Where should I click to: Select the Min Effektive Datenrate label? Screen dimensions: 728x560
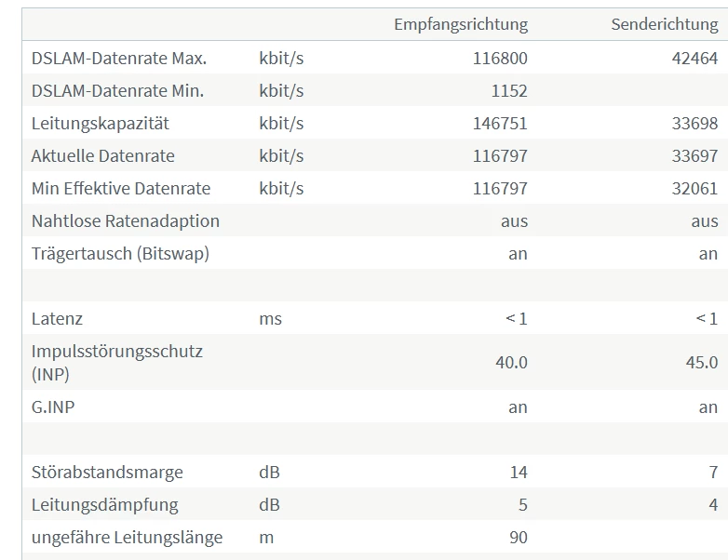click(x=121, y=188)
